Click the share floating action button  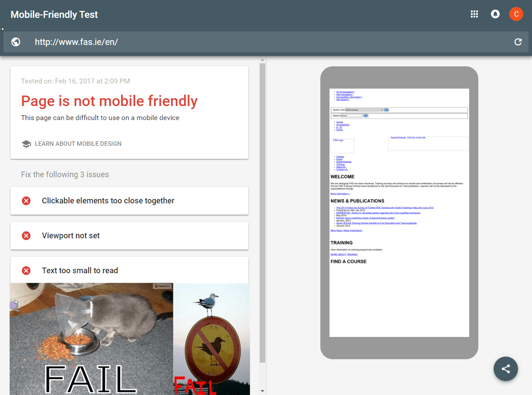pos(506,369)
